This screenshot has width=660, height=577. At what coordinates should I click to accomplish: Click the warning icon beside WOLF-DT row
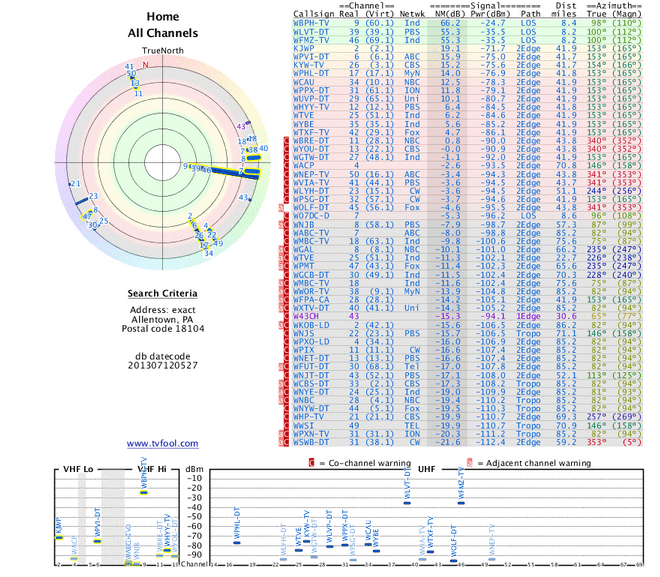281,207
